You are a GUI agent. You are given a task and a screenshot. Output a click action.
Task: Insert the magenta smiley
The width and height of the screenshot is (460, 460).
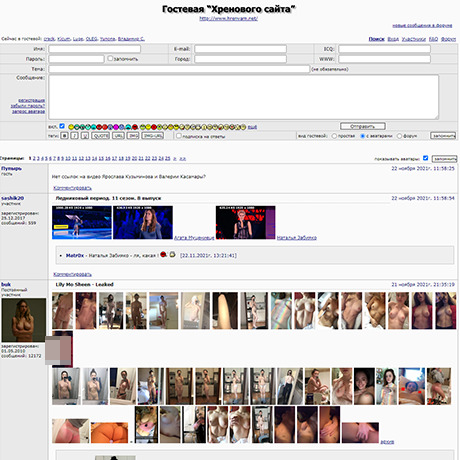tap(116, 127)
